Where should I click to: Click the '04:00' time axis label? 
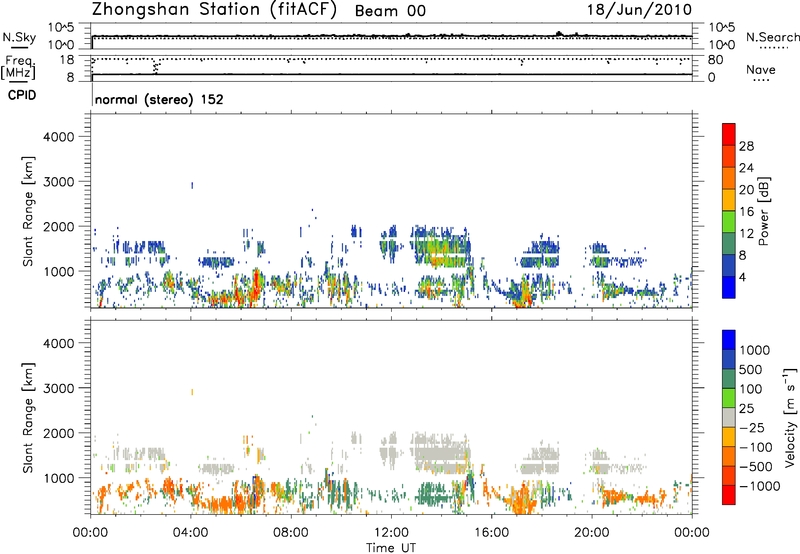pyautogui.click(x=191, y=533)
